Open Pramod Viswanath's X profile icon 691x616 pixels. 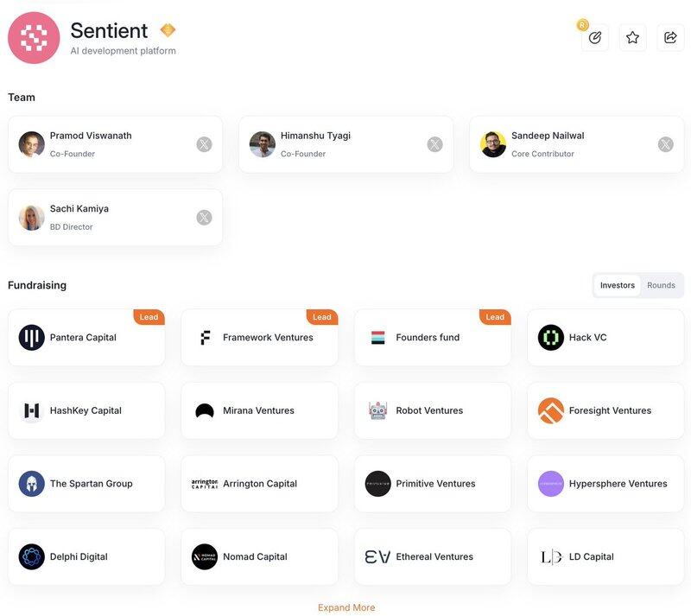click(204, 144)
